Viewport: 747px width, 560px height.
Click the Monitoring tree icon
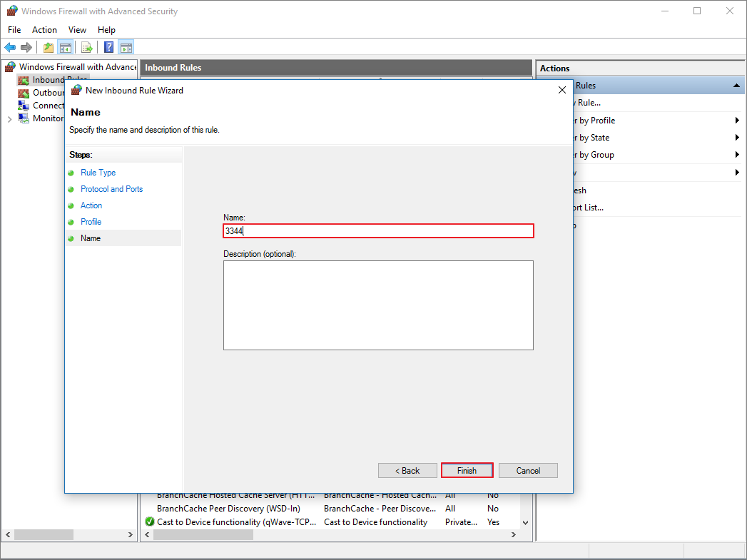(x=24, y=118)
